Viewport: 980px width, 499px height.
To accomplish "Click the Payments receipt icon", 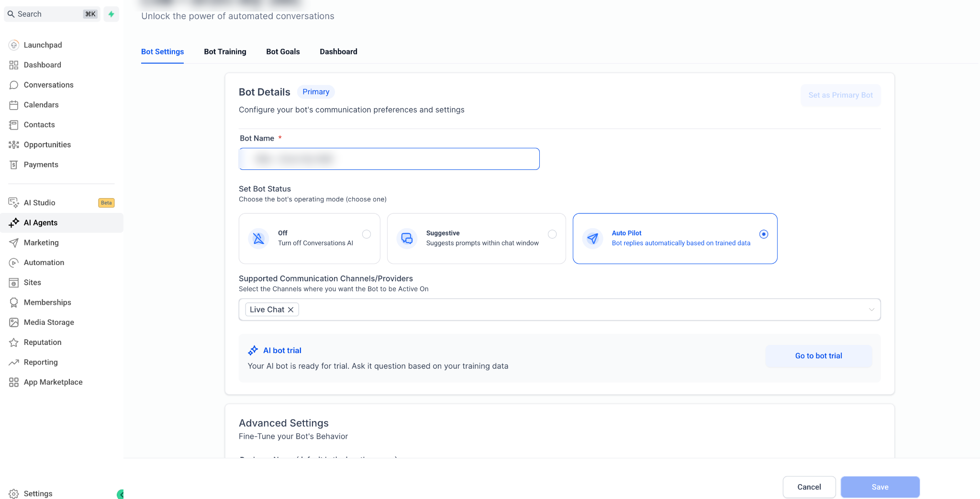I will coord(14,165).
